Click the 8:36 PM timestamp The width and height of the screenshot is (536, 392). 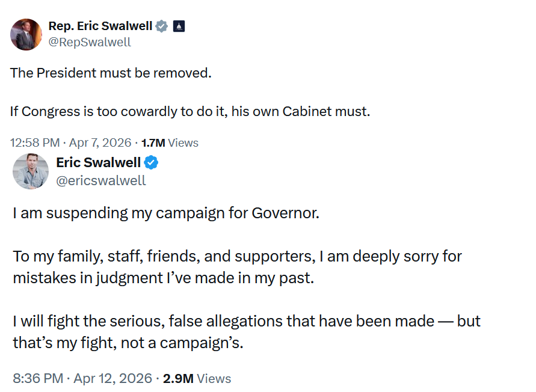coord(38,379)
